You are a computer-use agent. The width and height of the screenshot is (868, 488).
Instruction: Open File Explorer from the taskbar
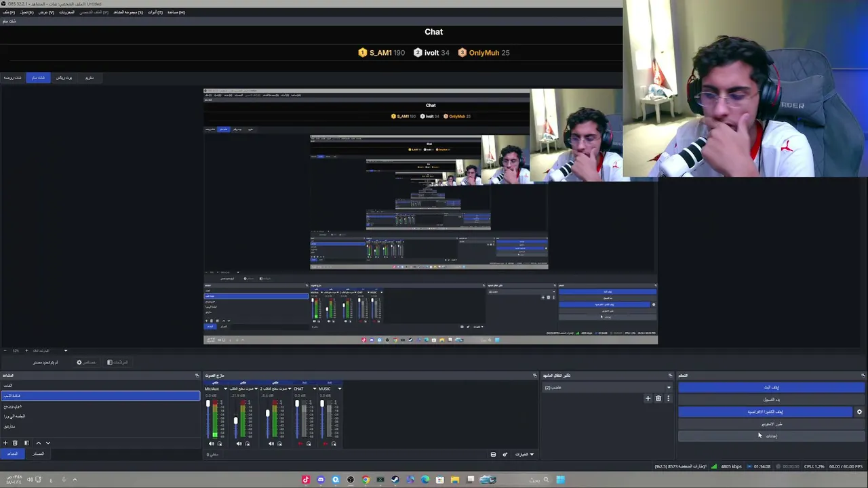455,480
